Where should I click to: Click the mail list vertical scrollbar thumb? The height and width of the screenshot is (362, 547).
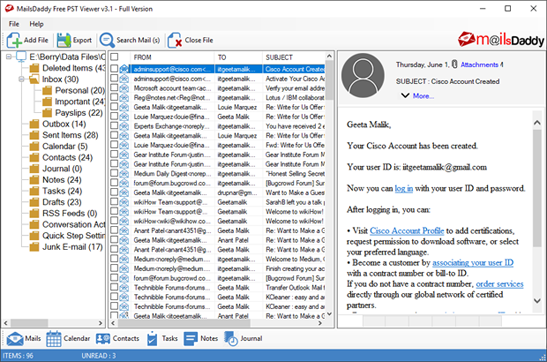329,80
